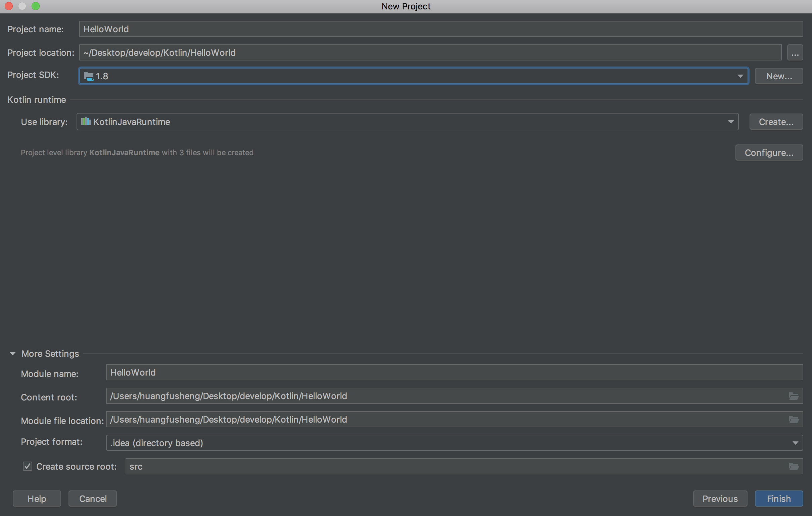Viewport: 812px width, 516px height.
Task: Click the JDK folder icon in SDK field
Action: pos(88,76)
